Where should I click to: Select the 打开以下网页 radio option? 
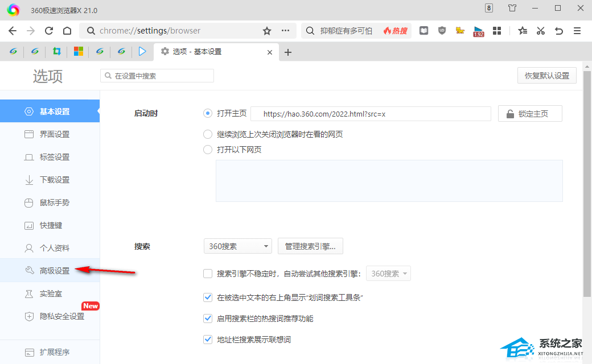[x=208, y=150]
